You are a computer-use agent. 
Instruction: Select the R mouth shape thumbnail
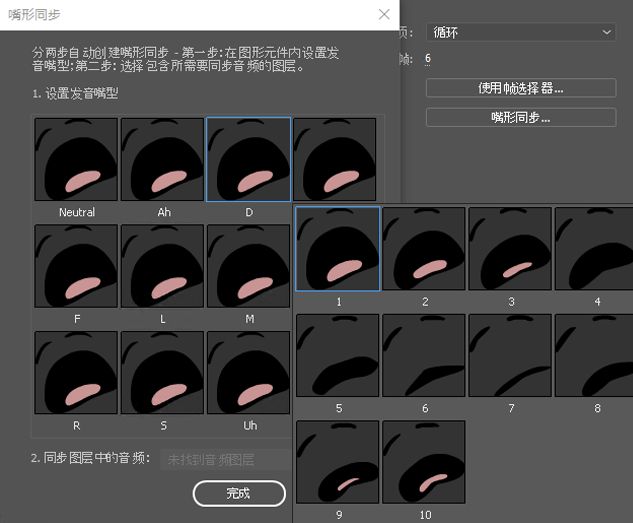tap(76, 372)
